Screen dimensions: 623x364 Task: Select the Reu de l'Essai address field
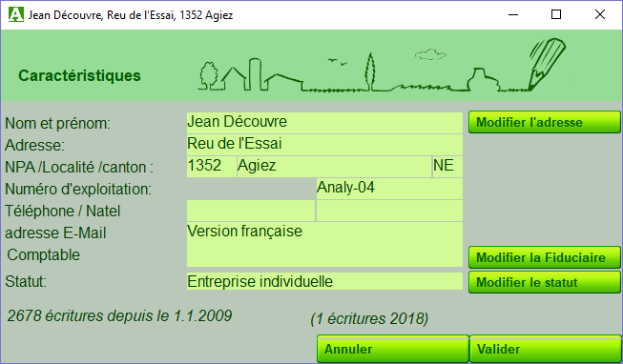coord(324,145)
